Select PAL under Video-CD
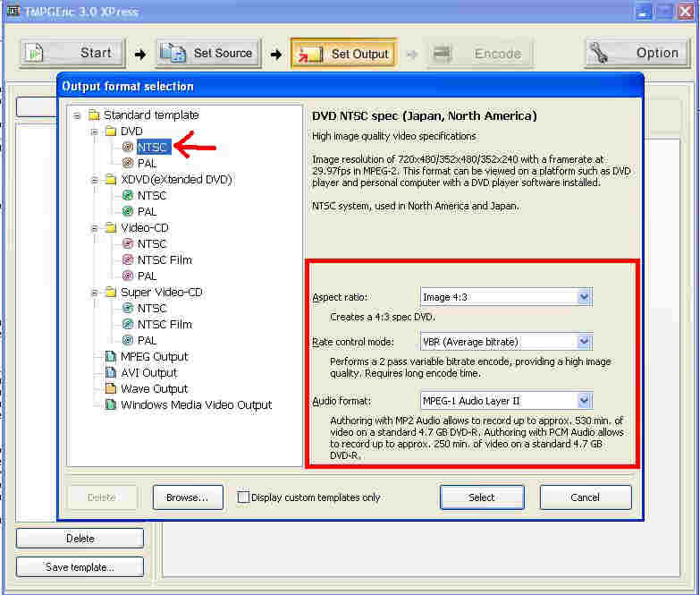Image resolution: width=700 pixels, height=595 pixels. coord(147,276)
